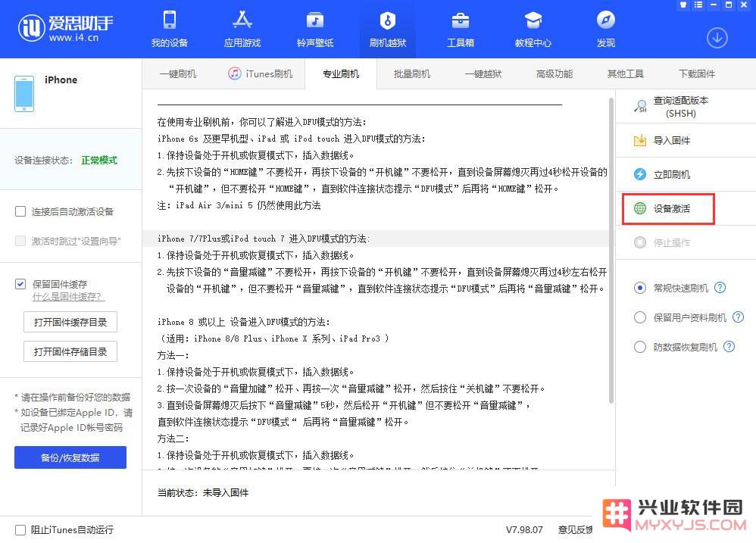The width and height of the screenshot is (756, 543).
Task: Click 立即刷机 flash now
Action: coord(686,174)
